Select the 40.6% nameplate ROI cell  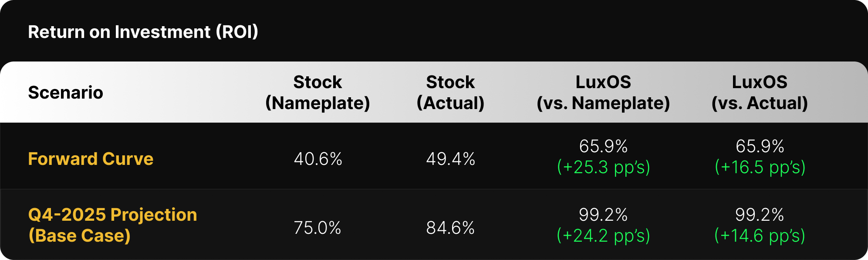[x=318, y=159]
